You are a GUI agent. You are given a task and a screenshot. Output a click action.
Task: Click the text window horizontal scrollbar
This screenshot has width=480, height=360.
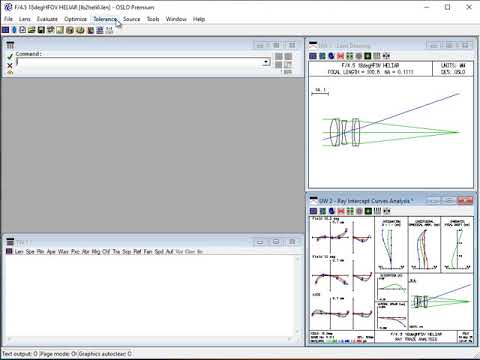tap(150, 339)
